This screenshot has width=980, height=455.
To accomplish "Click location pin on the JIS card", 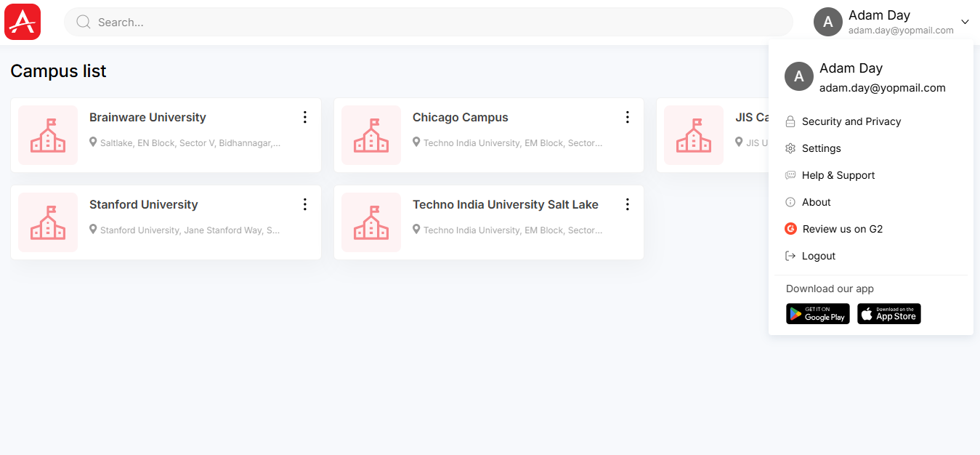I will coord(739,142).
